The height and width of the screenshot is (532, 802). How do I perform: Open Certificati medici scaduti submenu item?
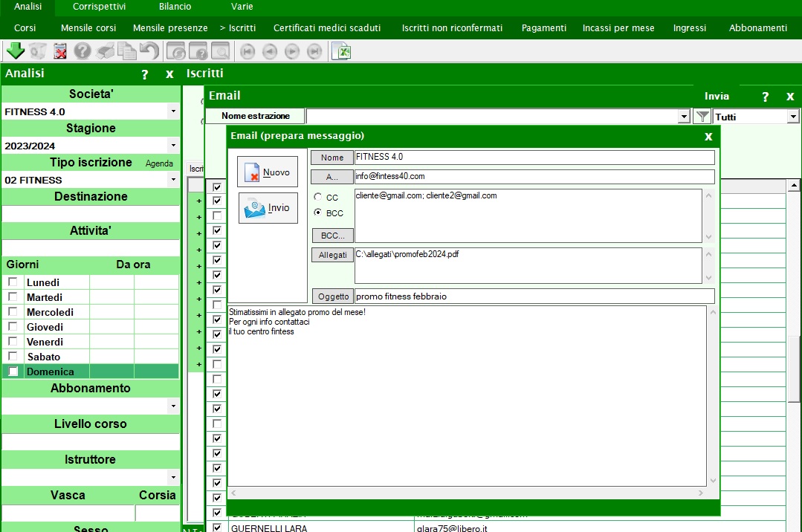[327, 28]
